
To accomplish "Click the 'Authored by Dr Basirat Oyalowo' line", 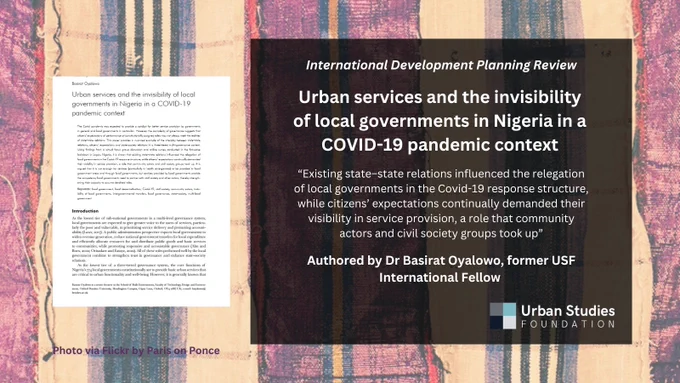I will 441,260.
